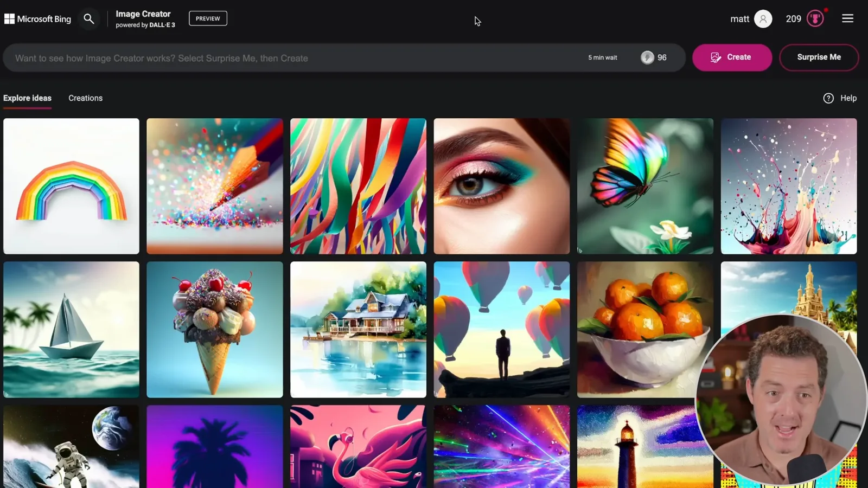Click the matt username text

(x=739, y=19)
